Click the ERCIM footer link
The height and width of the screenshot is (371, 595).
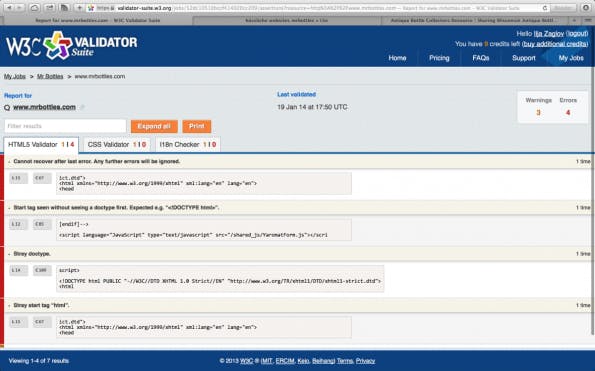point(285,361)
